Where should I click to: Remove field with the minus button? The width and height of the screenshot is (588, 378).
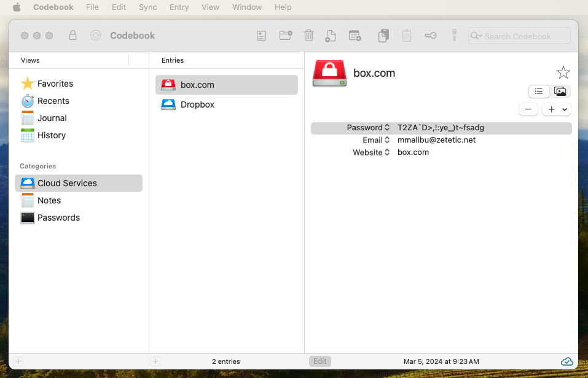(x=528, y=109)
